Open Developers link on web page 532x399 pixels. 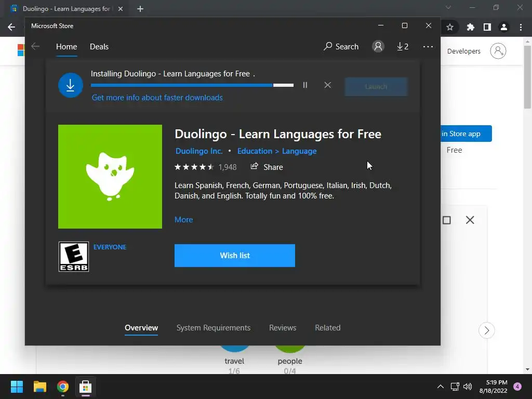click(464, 51)
